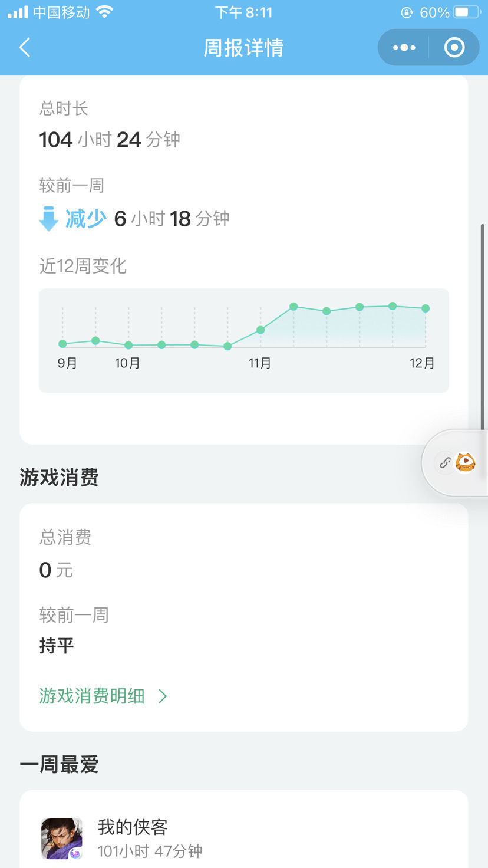This screenshot has width=488, height=868.
Task: Tap the 我的侠客 game icon
Action: 62,839
